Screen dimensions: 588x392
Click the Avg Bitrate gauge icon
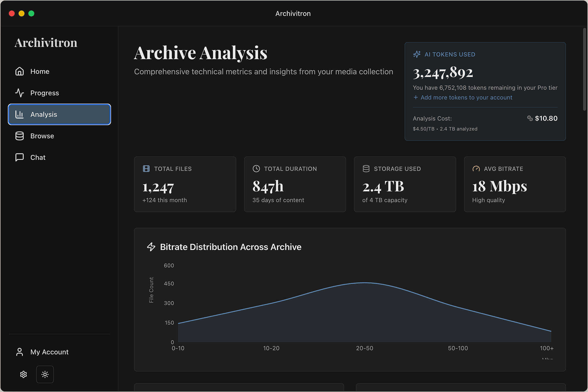click(476, 169)
